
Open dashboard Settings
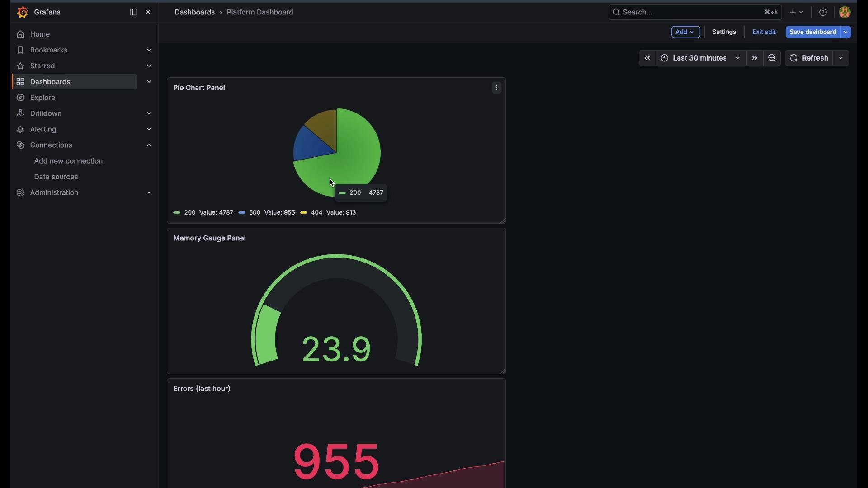click(724, 32)
